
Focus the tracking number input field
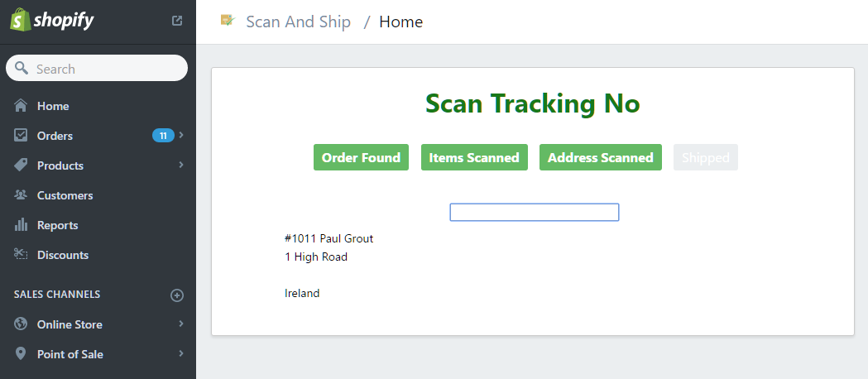[x=535, y=213]
